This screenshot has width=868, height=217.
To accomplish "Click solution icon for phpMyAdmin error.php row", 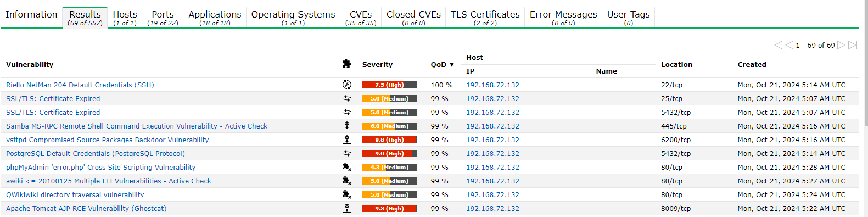I will click(346, 167).
